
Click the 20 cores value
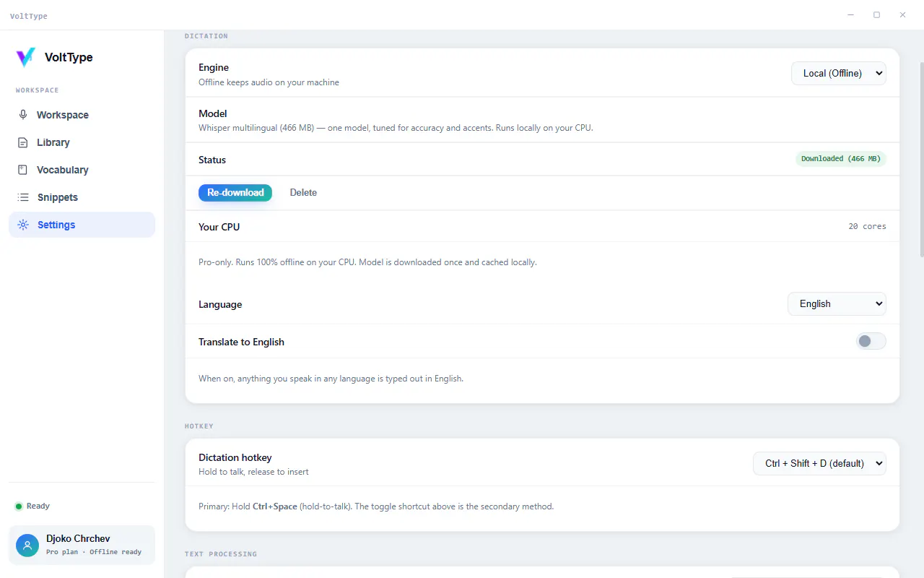(867, 226)
